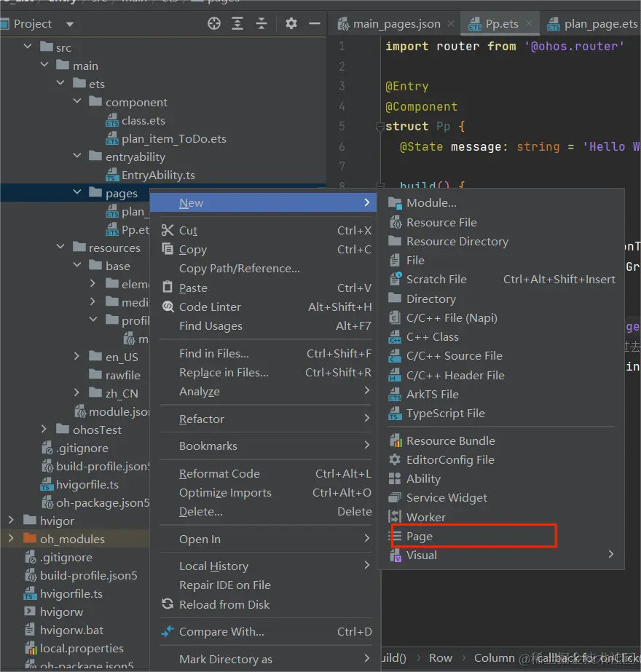Click the Copy icon in context menu
The image size is (641, 672).
click(x=168, y=249)
